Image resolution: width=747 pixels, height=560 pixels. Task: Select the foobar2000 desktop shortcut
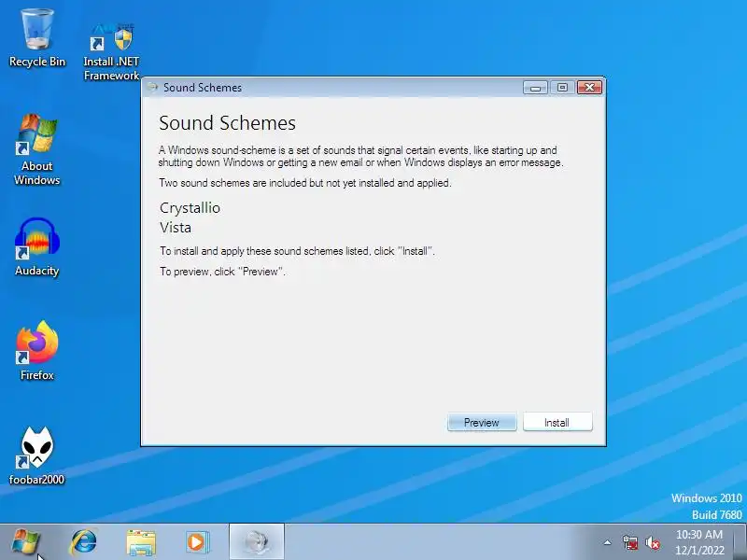(x=37, y=455)
